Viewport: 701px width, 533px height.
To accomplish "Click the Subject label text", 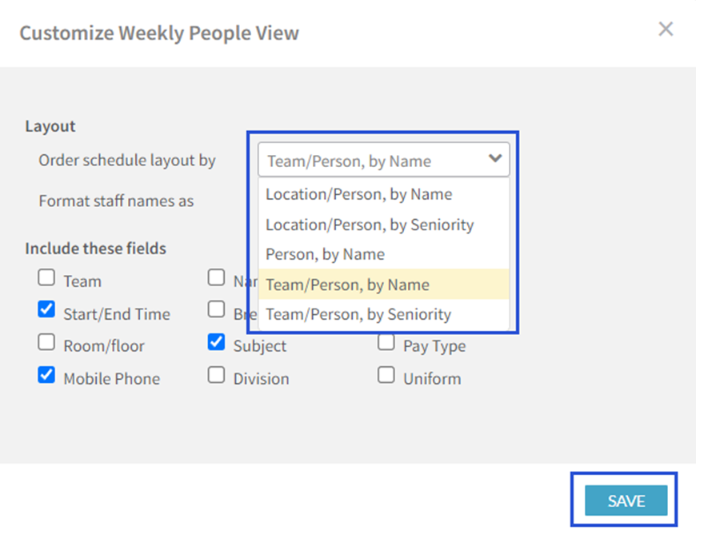I will (x=260, y=346).
